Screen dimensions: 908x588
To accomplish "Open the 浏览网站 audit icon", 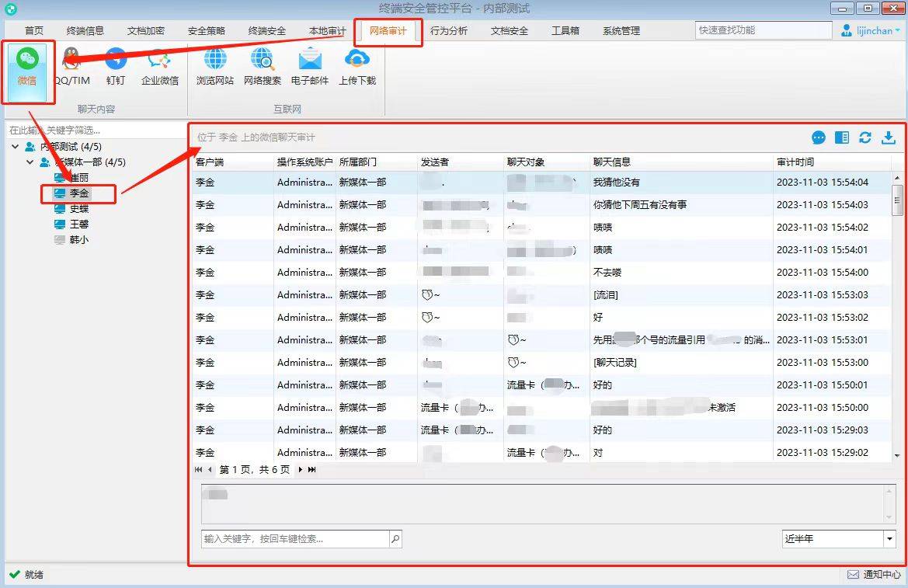I will tap(215, 68).
